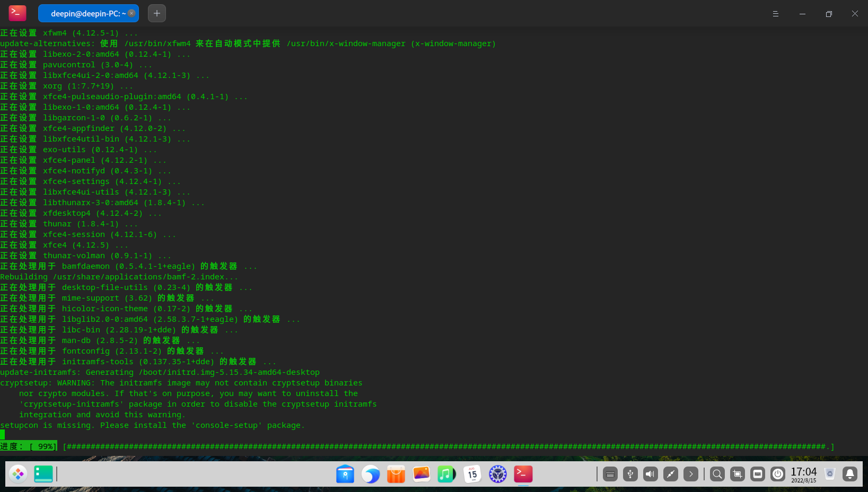
Task: Click the keyboard layout tray icon
Action: 758,474
